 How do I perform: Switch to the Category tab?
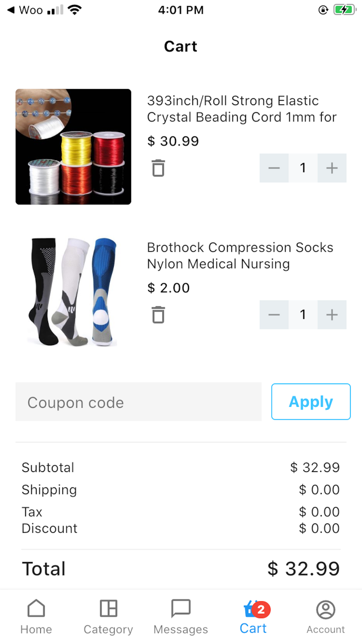(108, 616)
